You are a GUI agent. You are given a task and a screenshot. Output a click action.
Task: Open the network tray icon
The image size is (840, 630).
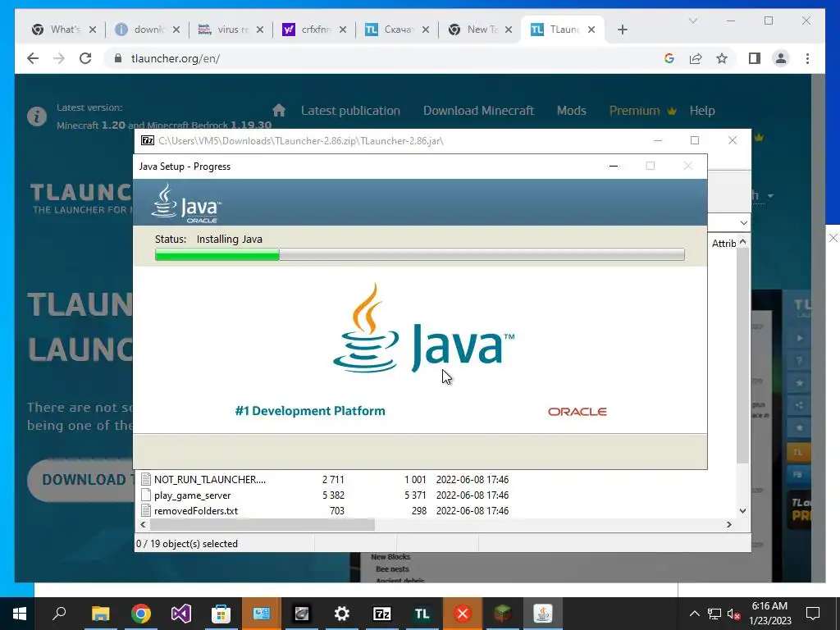tap(714, 614)
